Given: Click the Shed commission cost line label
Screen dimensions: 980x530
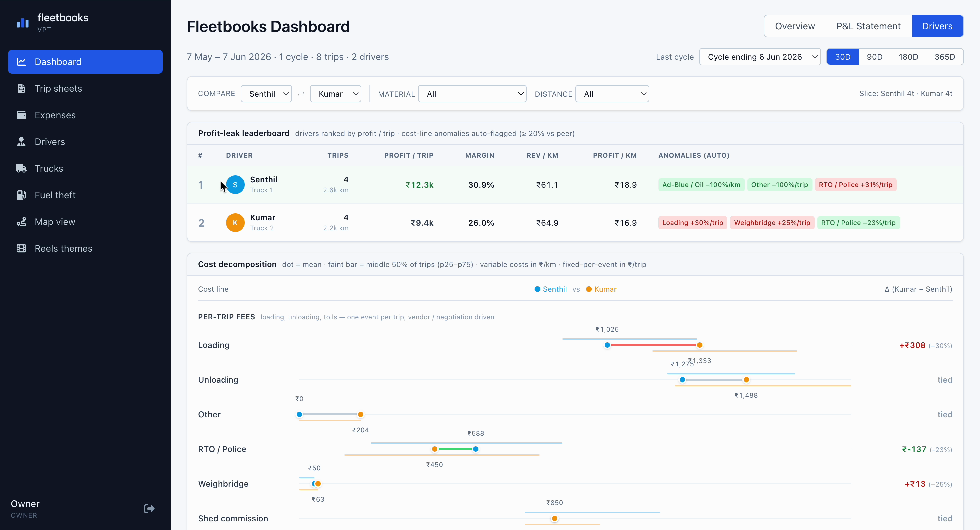Looking at the screenshot, I should (x=233, y=518).
